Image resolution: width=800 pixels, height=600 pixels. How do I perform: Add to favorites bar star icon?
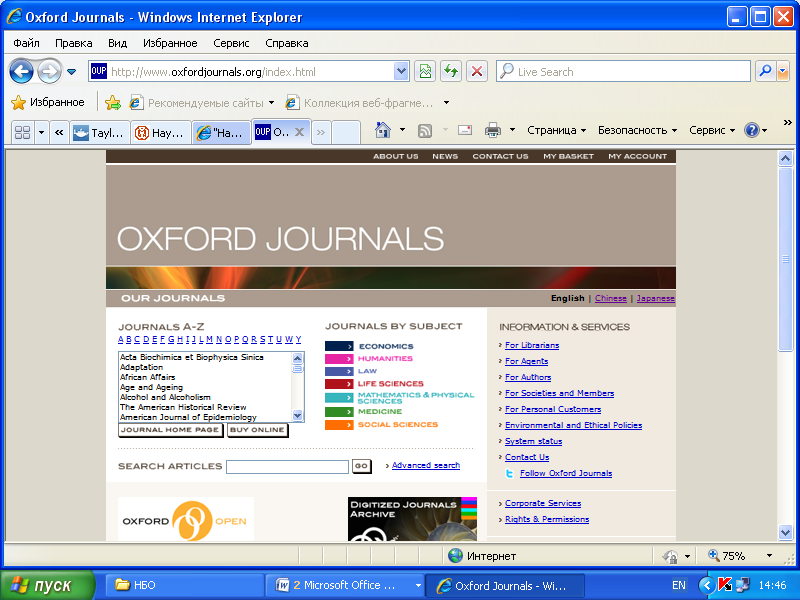pyautogui.click(x=113, y=103)
